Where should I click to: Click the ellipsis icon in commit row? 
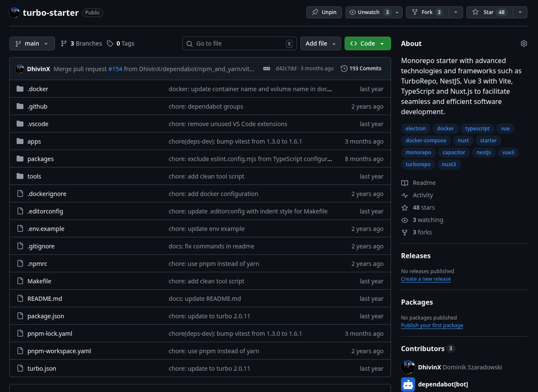pyautogui.click(x=267, y=69)
